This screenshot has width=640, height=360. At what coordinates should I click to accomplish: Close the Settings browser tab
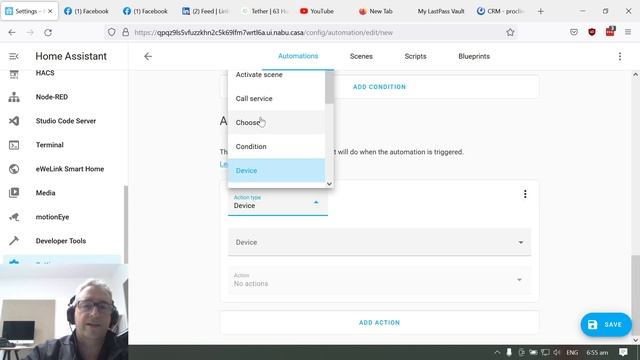pos(50,11)
